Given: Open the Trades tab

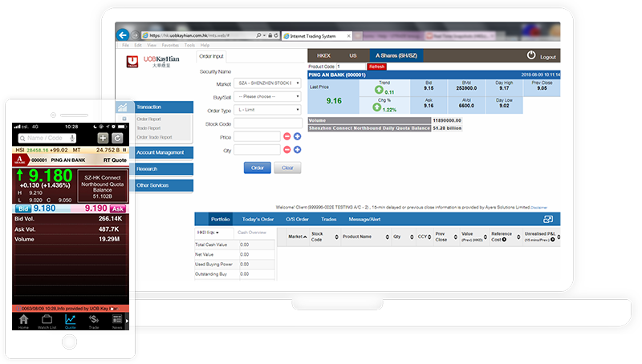Looking at the screenshot, I should point(329,219).
